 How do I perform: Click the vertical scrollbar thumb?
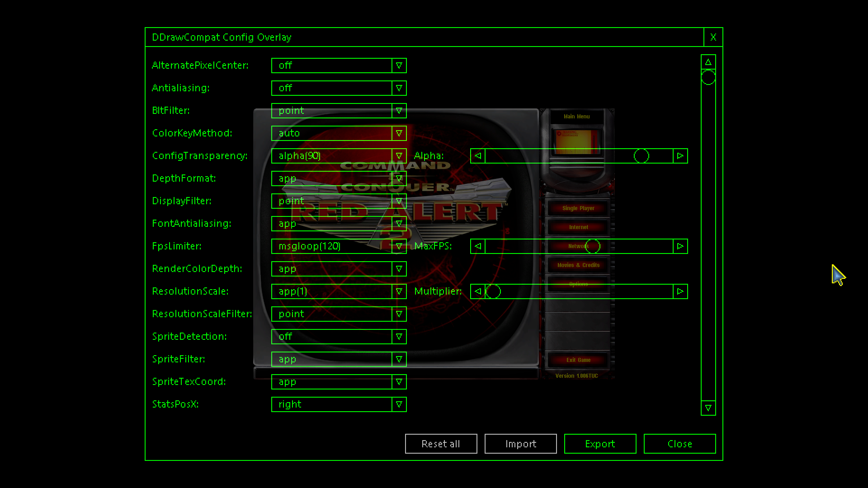pyautogui.click(x=708, y=77)
